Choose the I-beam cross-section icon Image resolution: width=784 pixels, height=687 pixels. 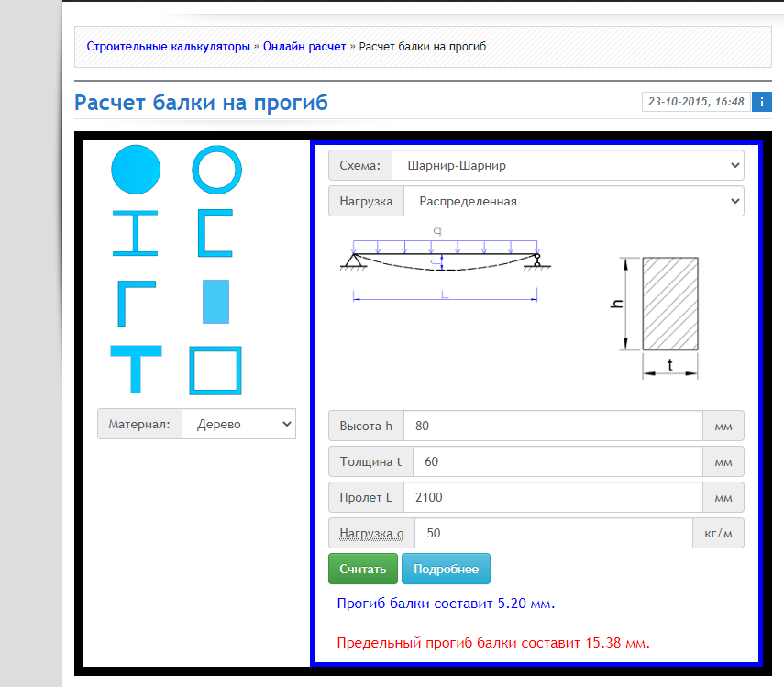point(136,233)
